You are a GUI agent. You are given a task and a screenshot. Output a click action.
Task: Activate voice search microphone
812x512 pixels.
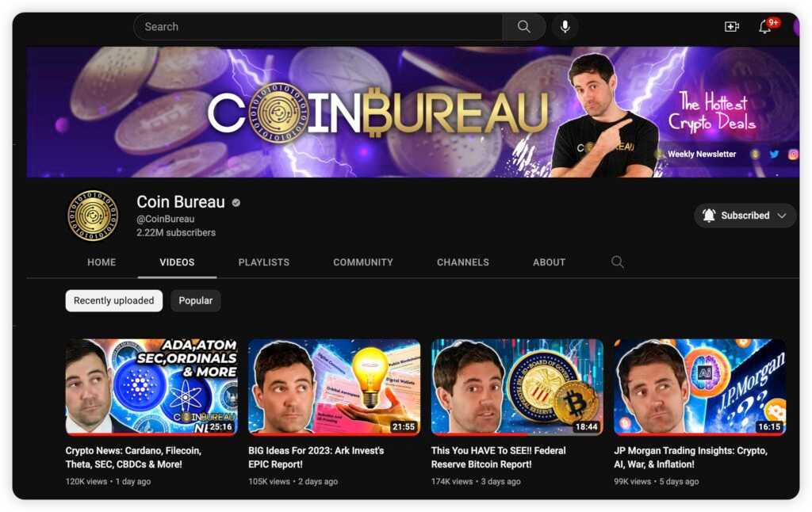tap(565, 27)
